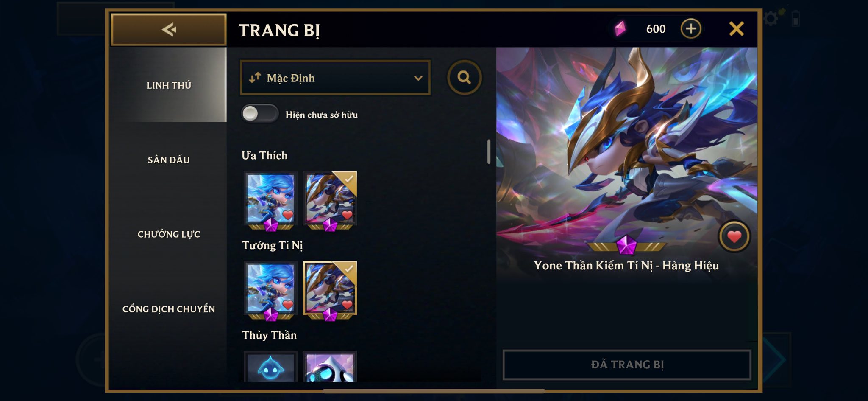Open the CHƯỞNG LỰC tab
The image size is (868, 401).
(168, 234)
